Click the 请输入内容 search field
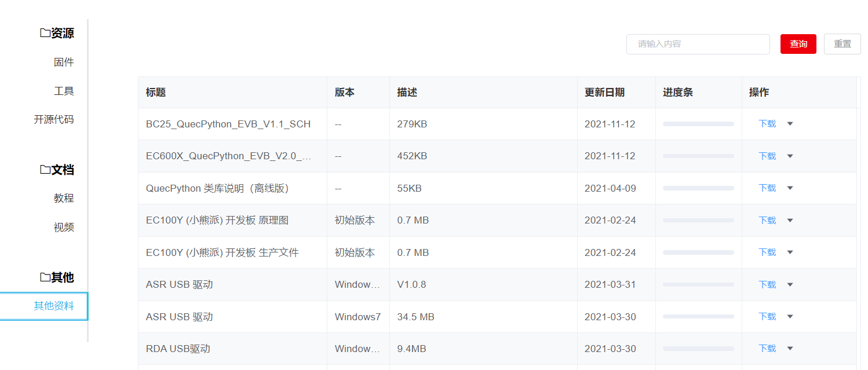 coord(698,43)
